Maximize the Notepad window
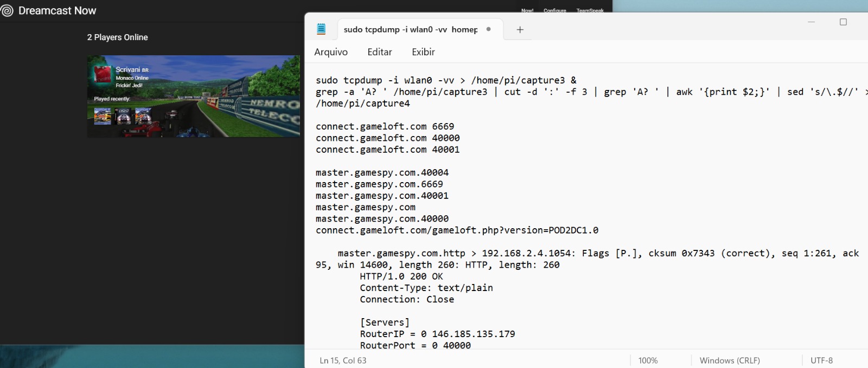 coord(843,22)
